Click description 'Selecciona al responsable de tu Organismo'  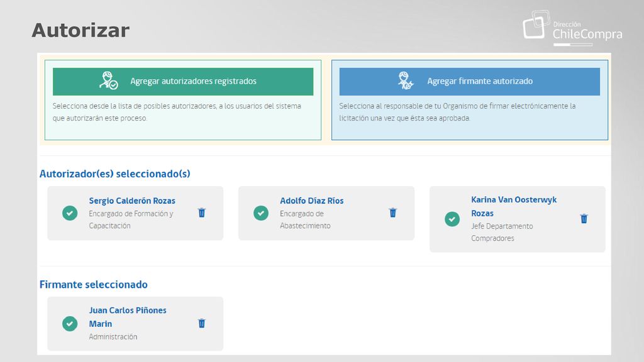pyautogui.click(x=457, y=112)
